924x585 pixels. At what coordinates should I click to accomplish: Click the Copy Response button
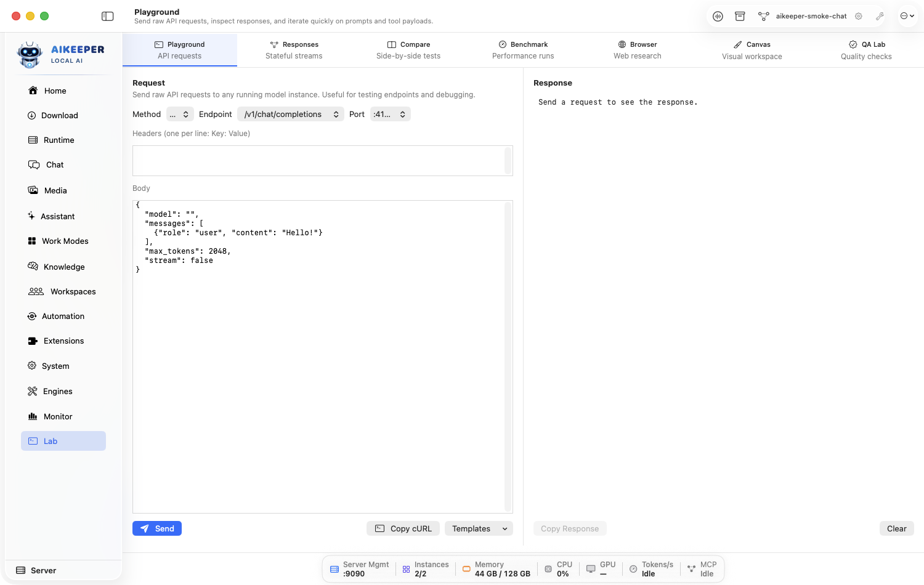pyautogui.click(x=570, y=528)
